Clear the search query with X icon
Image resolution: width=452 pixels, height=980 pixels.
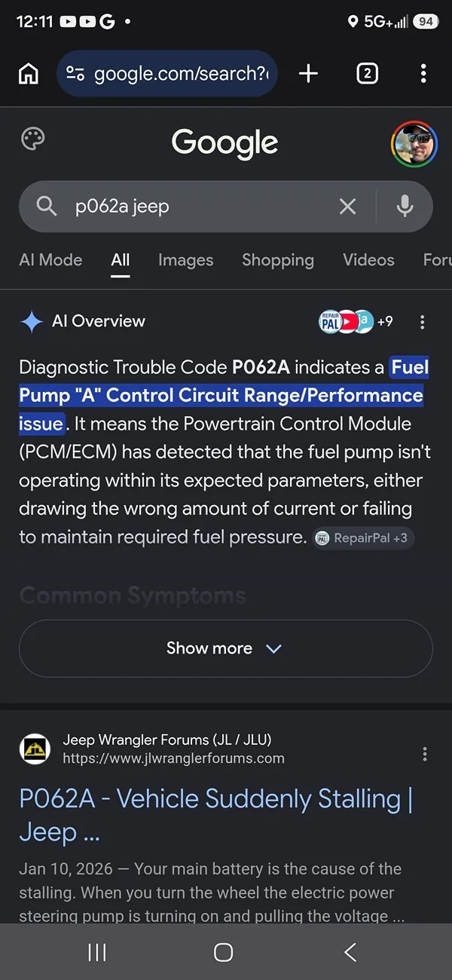pos(347,207)
